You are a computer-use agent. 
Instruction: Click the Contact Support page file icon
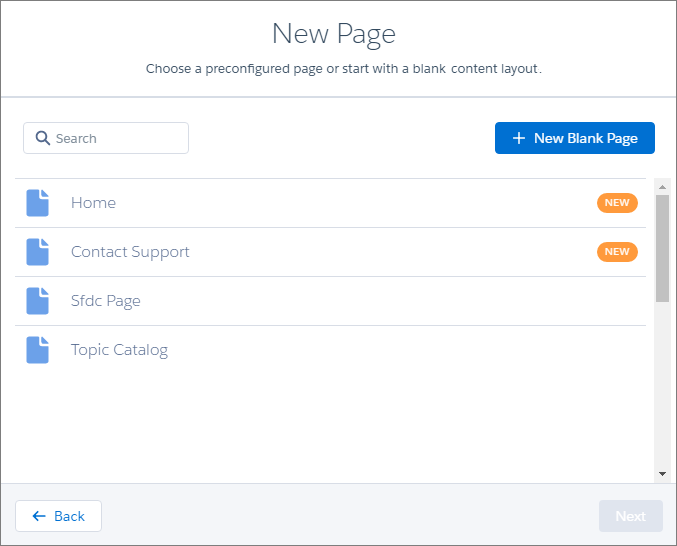[38, 252]
